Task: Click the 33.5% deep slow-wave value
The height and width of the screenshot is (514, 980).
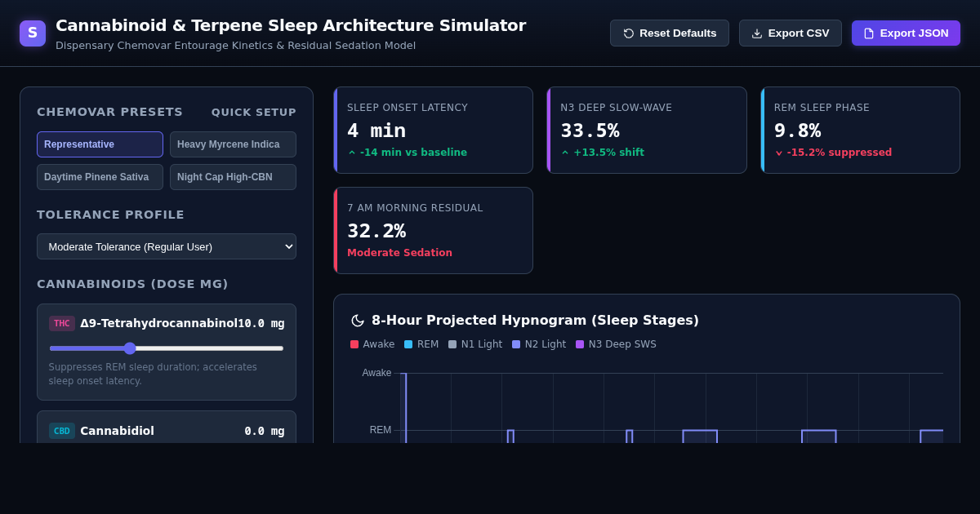Action: [590, 131]
